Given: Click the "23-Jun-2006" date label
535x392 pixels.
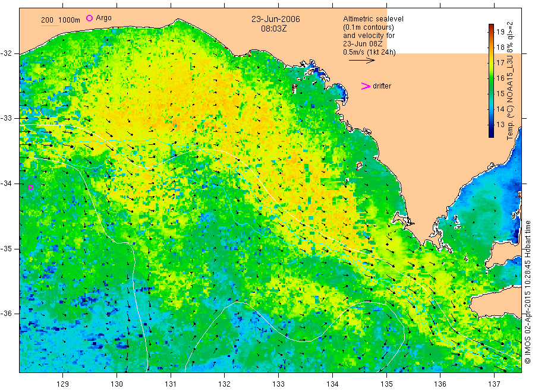Looking at the screenshot, I should point(276,19).
